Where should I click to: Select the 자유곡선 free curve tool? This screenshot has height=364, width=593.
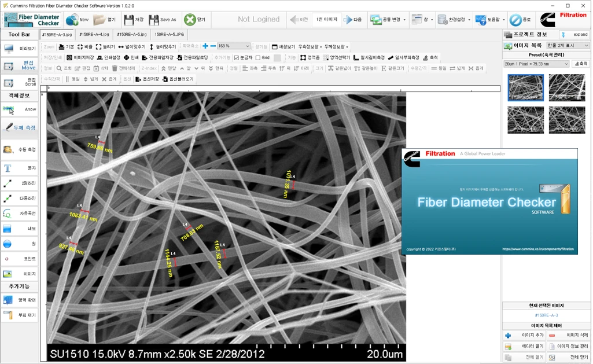(20, 214)
